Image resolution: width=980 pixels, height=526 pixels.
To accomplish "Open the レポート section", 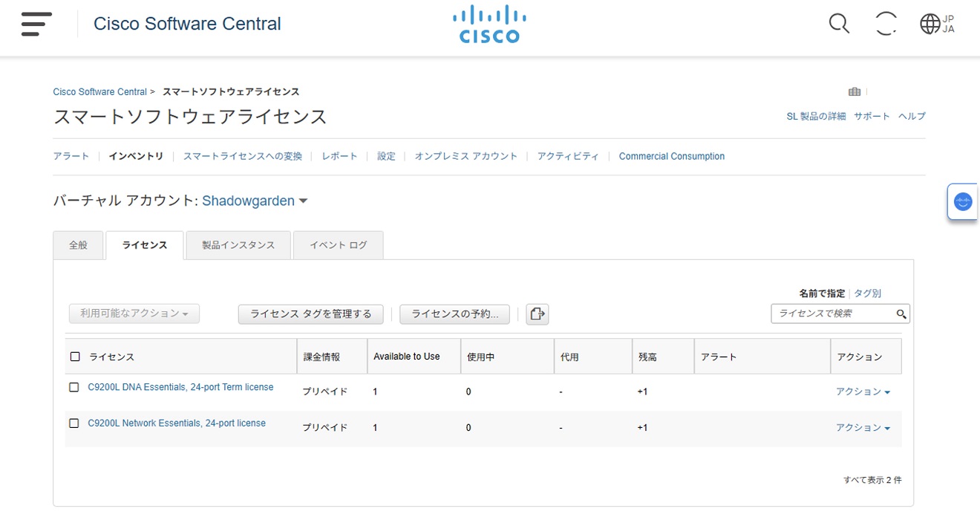I will pos(339,156).
